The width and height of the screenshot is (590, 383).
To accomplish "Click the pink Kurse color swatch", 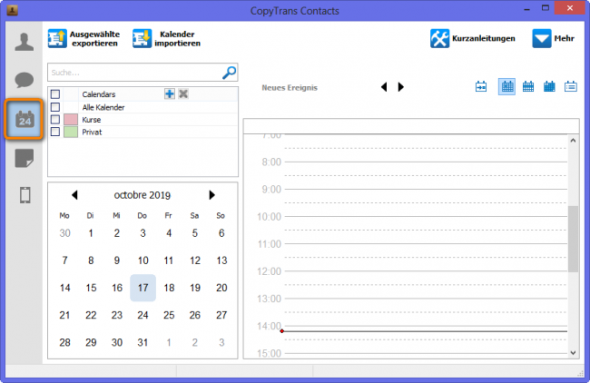I will coord(71,120).
